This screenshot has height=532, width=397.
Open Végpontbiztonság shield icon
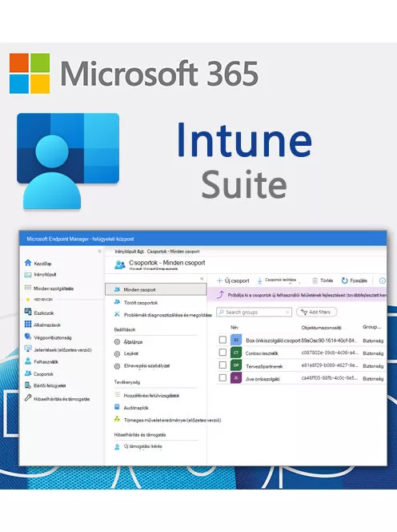pos(28,337)
